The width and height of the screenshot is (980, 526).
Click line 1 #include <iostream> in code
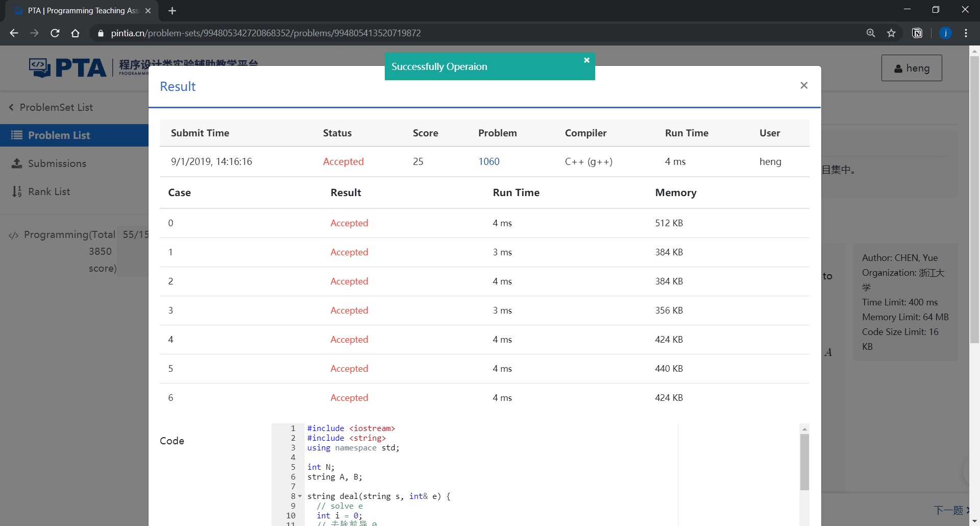[351, 428]
